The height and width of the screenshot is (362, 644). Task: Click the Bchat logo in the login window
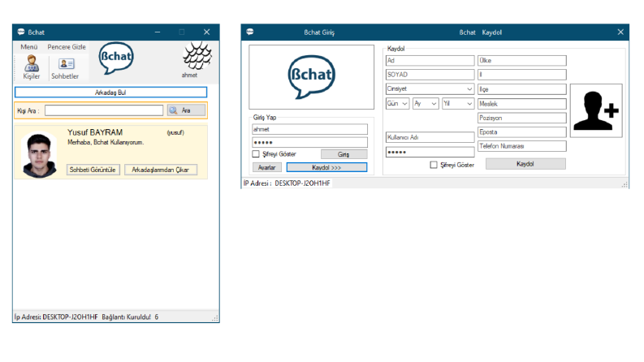tap(311, 77)
